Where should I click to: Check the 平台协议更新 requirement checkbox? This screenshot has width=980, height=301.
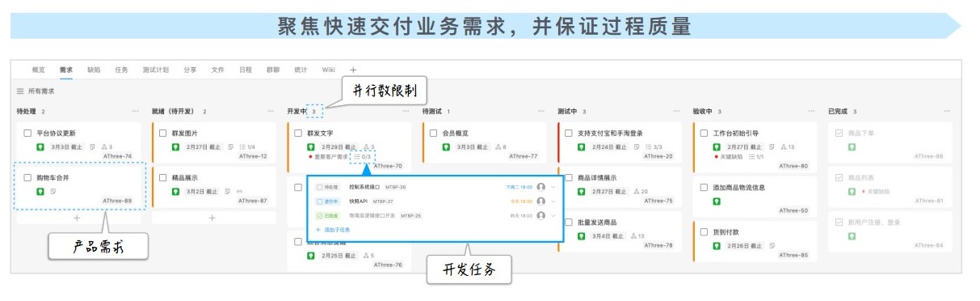[x=27, y=133]
